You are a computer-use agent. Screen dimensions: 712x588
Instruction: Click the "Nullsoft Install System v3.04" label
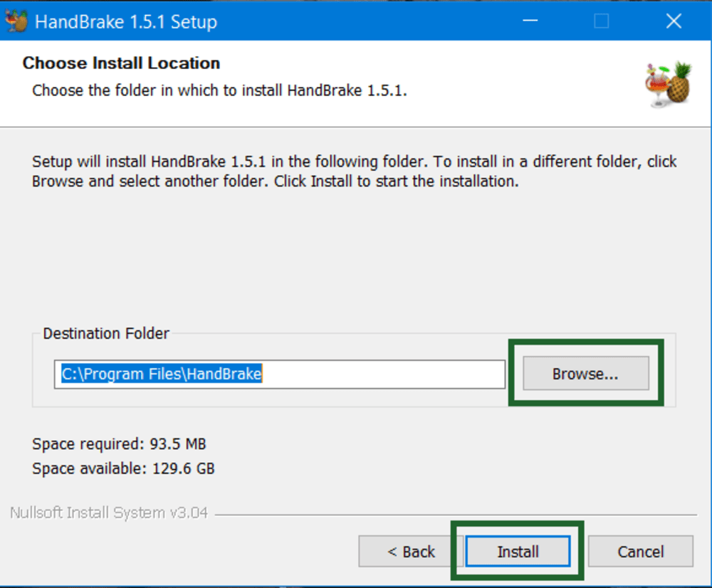pyautogui.click(x=109, y=513)
